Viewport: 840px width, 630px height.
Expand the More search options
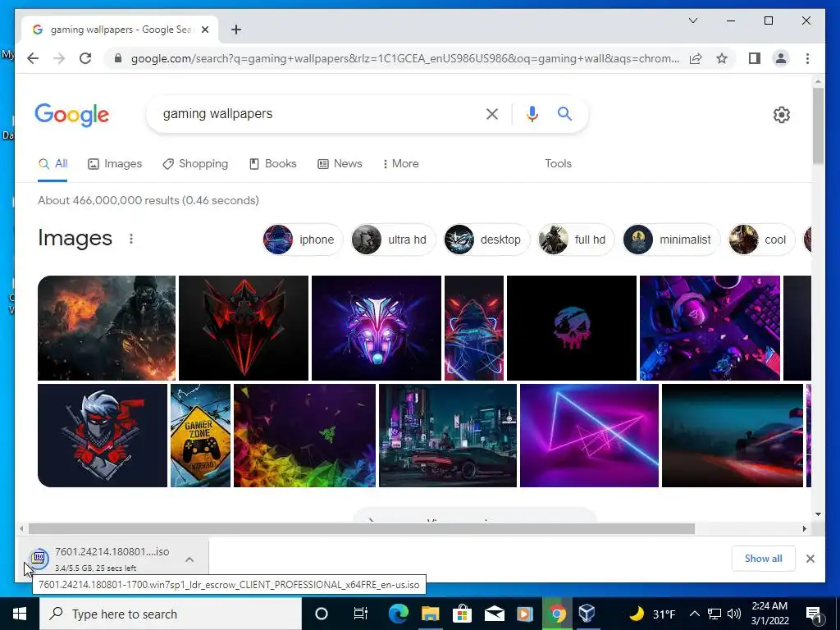tap(400, 164)
